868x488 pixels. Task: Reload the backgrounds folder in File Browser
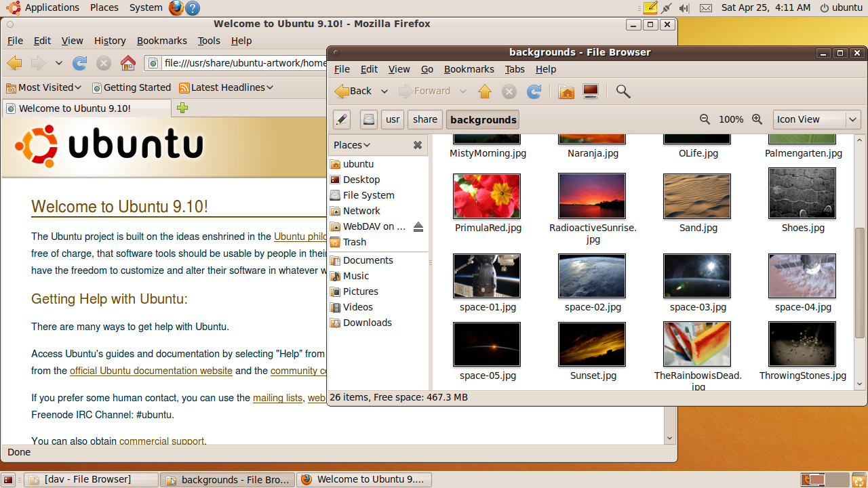pos(534,91)
